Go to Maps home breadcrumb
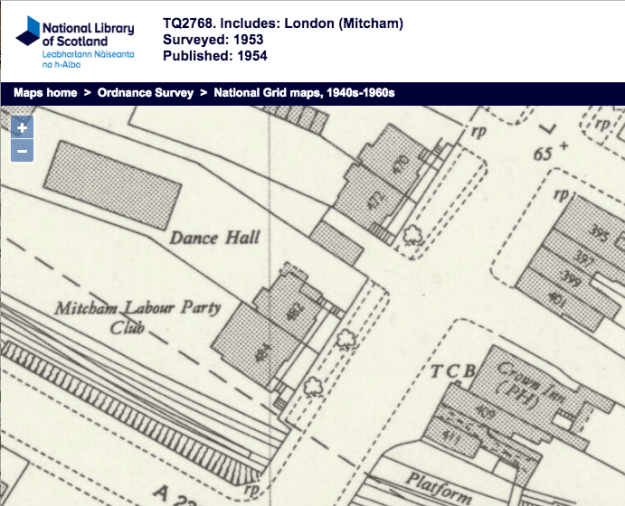 pos(45,93)
